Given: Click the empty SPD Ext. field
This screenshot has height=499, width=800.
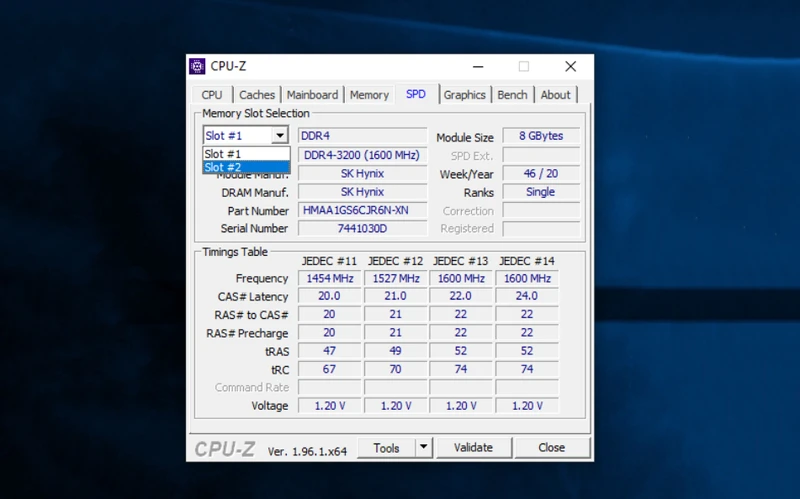Looking at the screenshot, I should 541,155.
